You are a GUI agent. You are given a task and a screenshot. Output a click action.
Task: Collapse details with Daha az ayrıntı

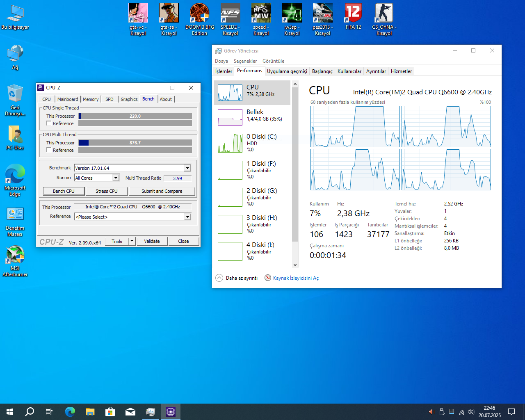237,278
